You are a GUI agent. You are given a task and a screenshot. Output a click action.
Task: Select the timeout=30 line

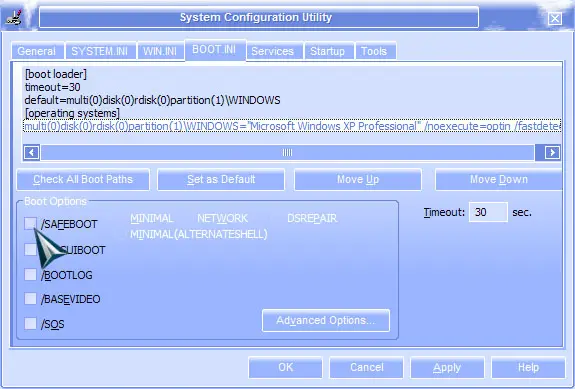tap(52, 87)
